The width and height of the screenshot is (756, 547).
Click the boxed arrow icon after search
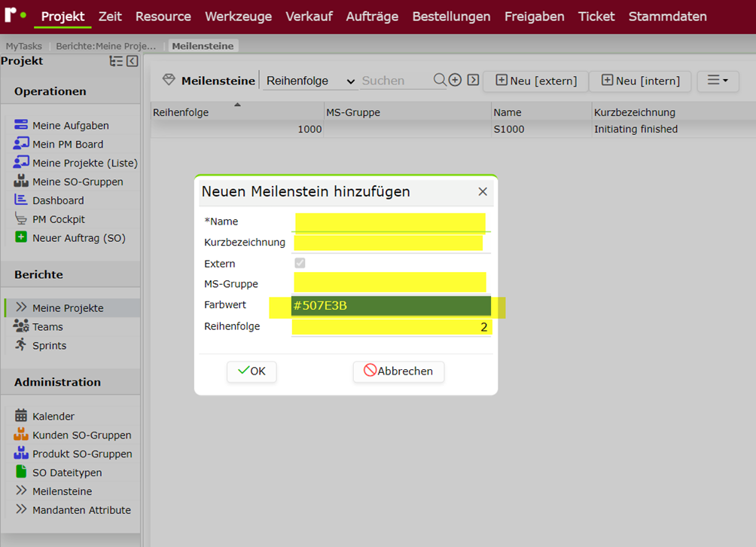click(473, 80)
